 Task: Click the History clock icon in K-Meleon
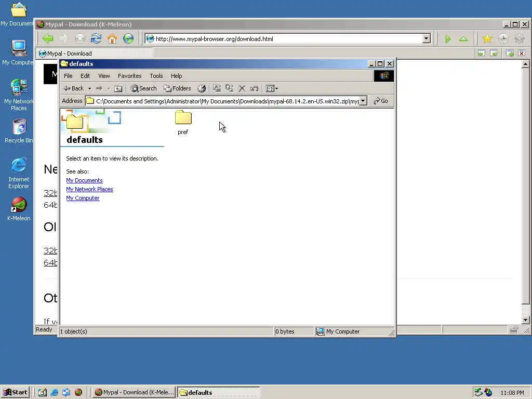pyautogui.click(x=503, y=39)
